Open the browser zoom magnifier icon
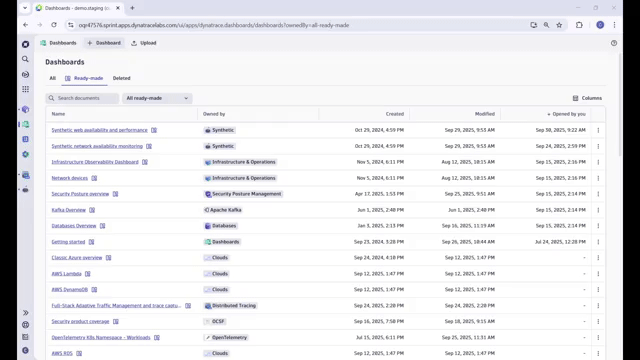Image resolution: width=640 pixels, height=360 pixels. [546, 25]
